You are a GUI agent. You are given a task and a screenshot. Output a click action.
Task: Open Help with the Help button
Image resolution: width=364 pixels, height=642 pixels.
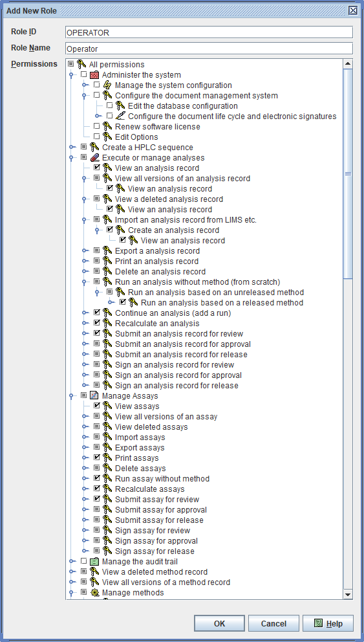point(328,624)
